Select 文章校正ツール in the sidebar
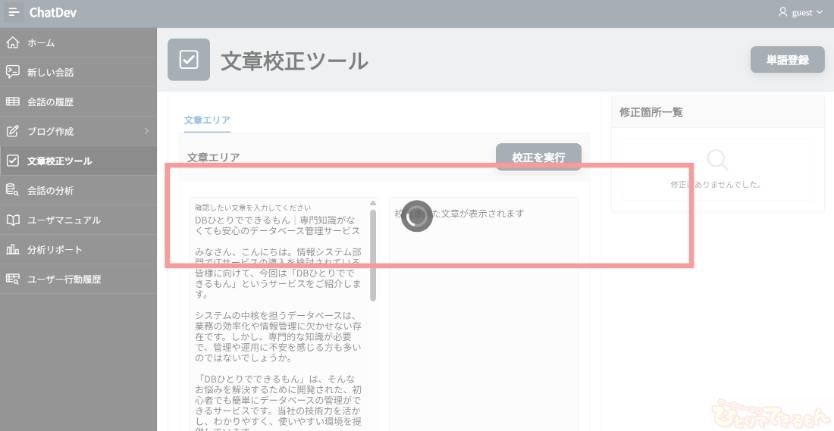Screen dimensions: 834x431 click(x=60, y=161)
